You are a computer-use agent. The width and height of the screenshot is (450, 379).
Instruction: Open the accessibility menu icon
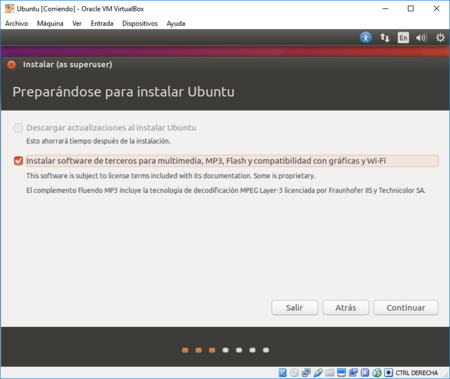(x=366, y=37)
